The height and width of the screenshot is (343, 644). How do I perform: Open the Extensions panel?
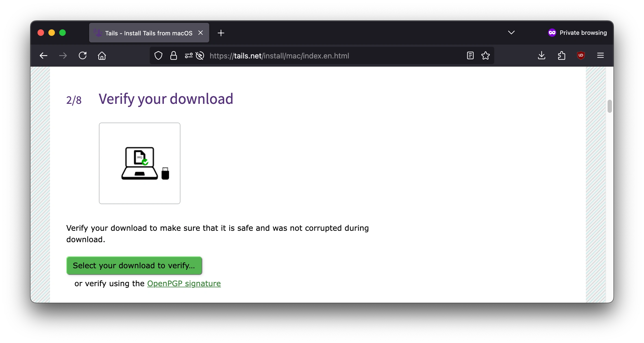[x=561, y=55]
